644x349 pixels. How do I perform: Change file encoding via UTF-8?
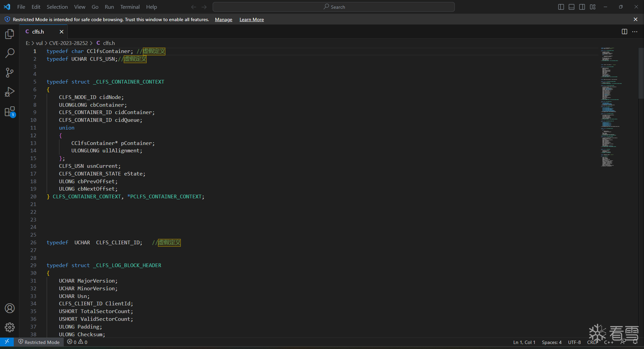[x=574, y=342]
